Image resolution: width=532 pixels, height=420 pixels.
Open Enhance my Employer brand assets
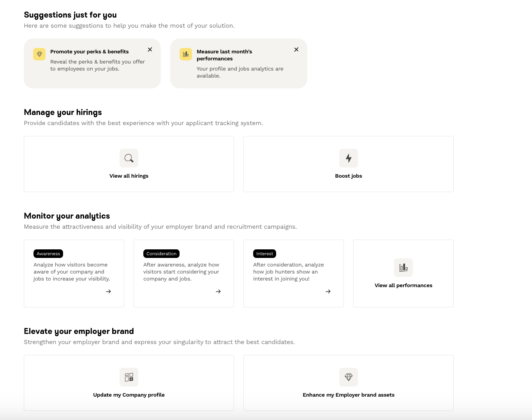(x=349, y=395)
